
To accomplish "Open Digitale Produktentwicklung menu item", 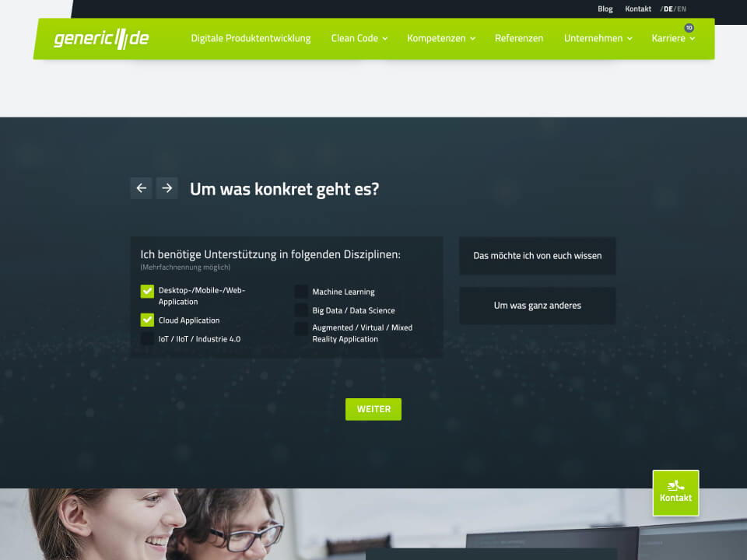I will (251, 38).
